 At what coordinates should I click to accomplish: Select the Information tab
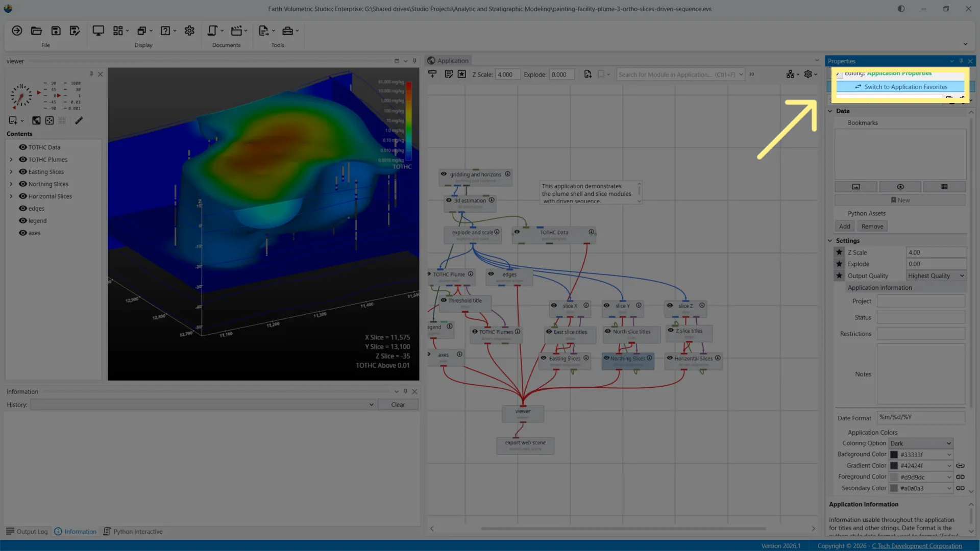tap(76, 532)
